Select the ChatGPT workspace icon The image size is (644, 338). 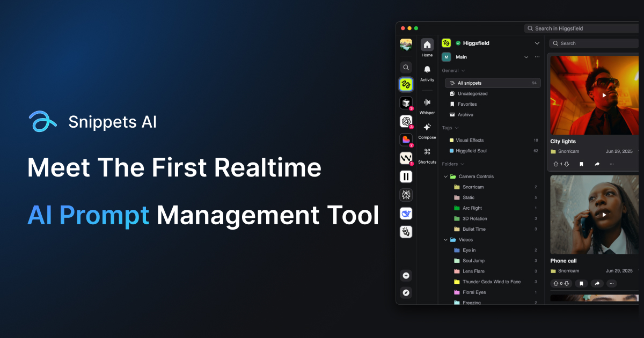pyautogui.click(x=406, y=121)
